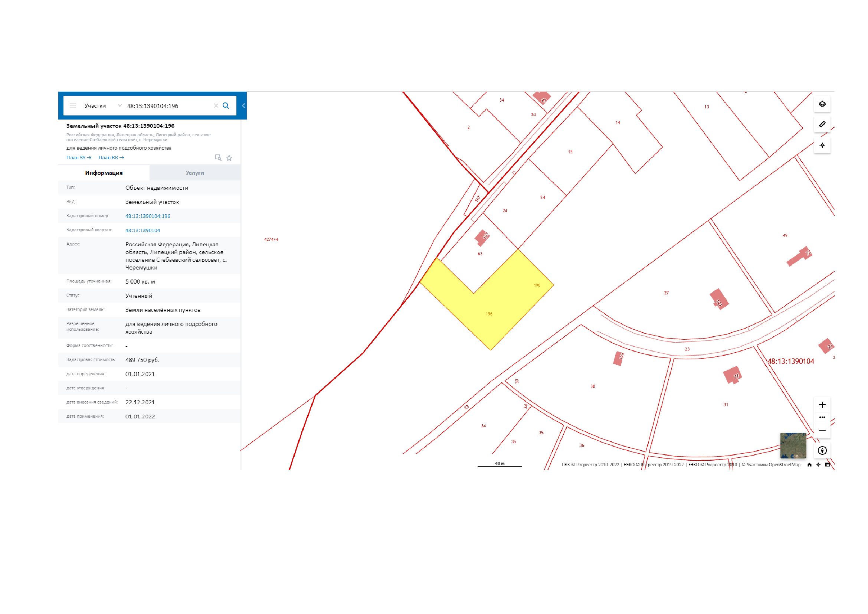Click the 40 м scale bar label
The image size is (868, 614).
point(500,464)
